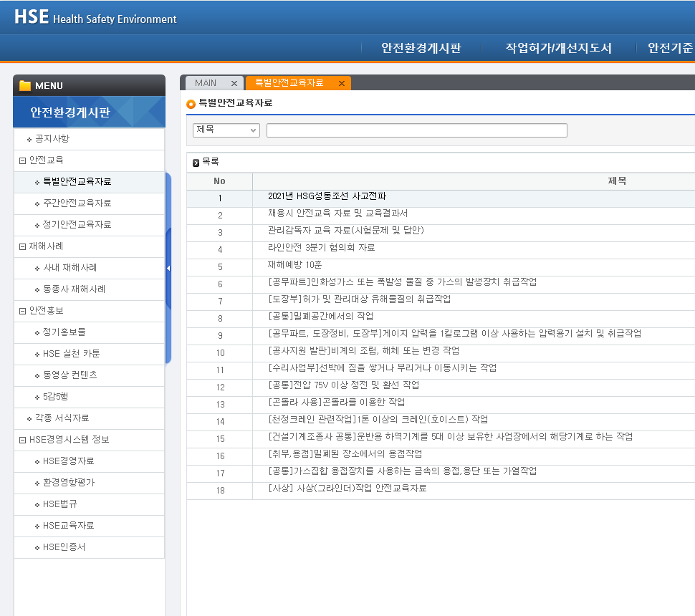Click the sidebar collapse arrow on the menu edge
Screen dimensions: 695x616
point(169,268)
